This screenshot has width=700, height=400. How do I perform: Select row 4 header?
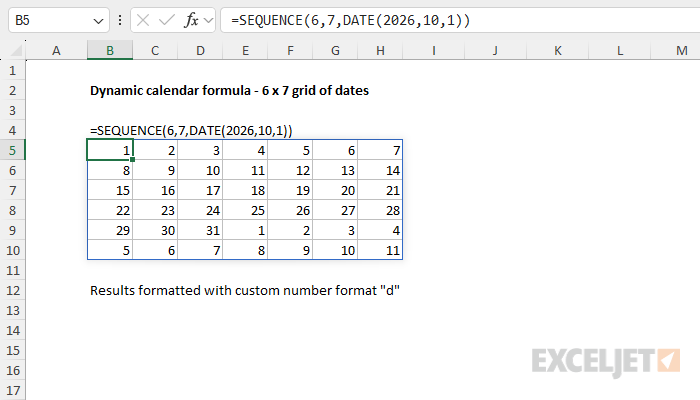[12, 130]
